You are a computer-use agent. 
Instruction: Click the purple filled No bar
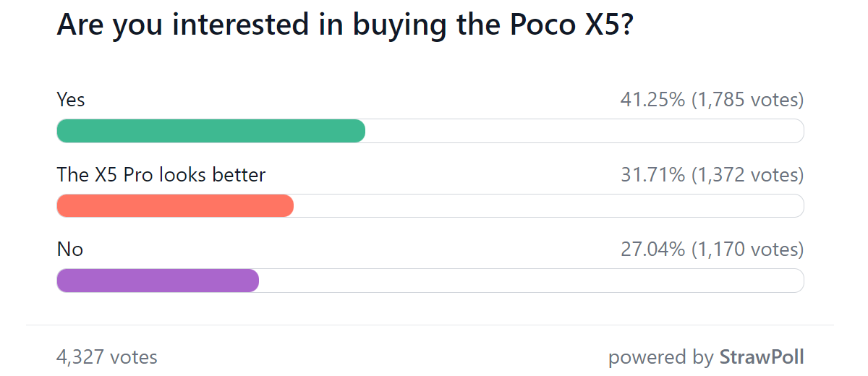click(x=158, y=281)
